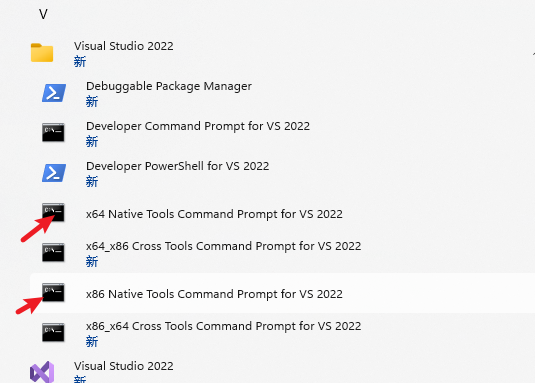Open x64 Native Tools Command Prompt entry
The width and height of the screenshot is (535, 383).
pos(214,214)
